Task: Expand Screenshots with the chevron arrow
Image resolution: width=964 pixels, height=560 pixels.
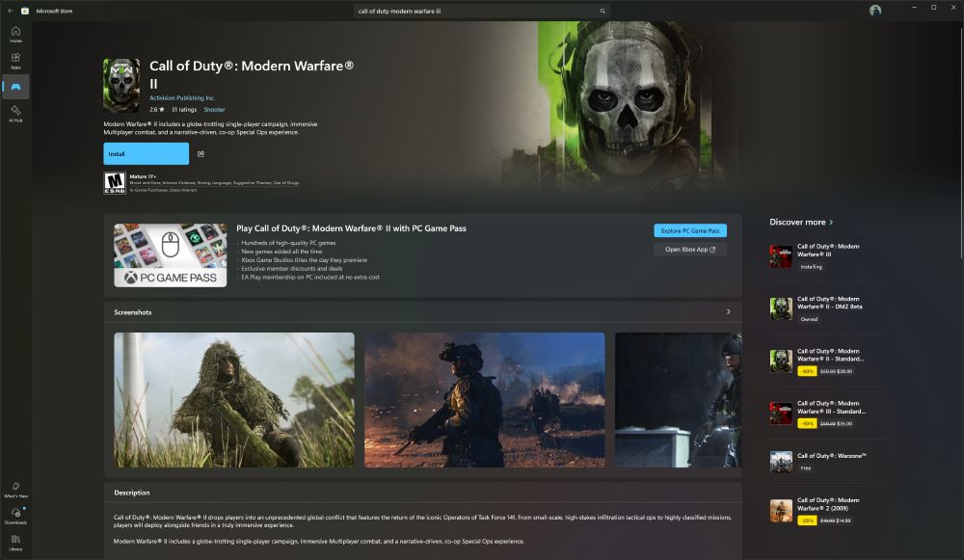Action: click(x=729, y=311)
